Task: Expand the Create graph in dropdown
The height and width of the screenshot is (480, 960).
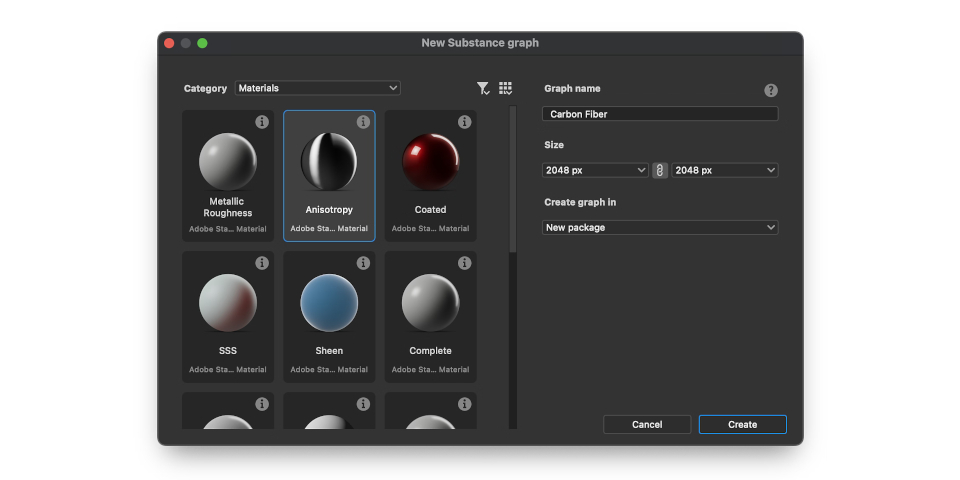Action: tap(660, 228)
